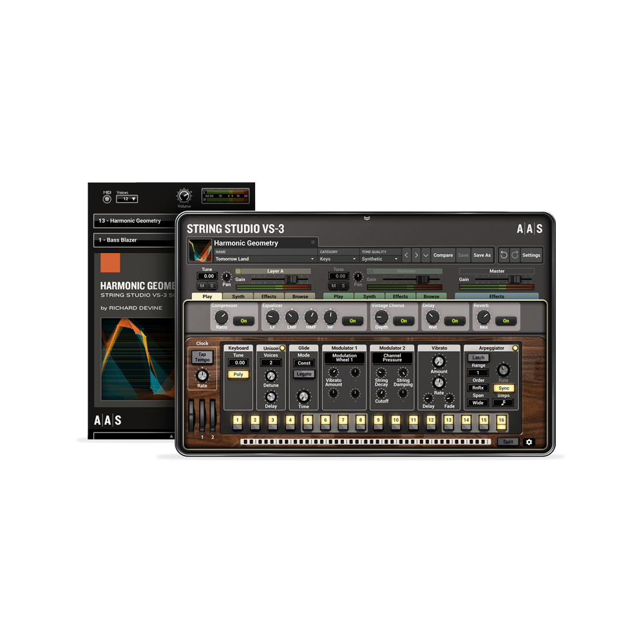
Task: Open the preset Name dropdown Tomorrow Land
Action: click(x=265, y=259)
